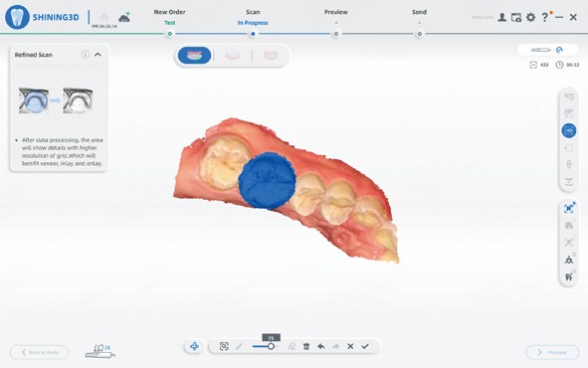Toggle the HD refined scan mode button

569,130
